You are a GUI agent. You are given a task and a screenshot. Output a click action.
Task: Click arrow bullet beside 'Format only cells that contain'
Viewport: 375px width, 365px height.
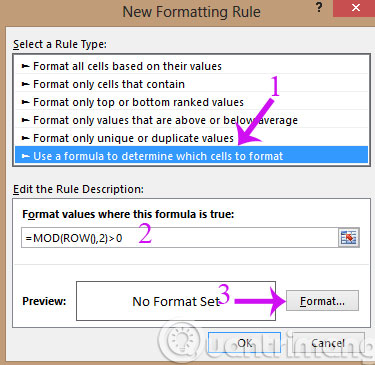pos(26,84)
